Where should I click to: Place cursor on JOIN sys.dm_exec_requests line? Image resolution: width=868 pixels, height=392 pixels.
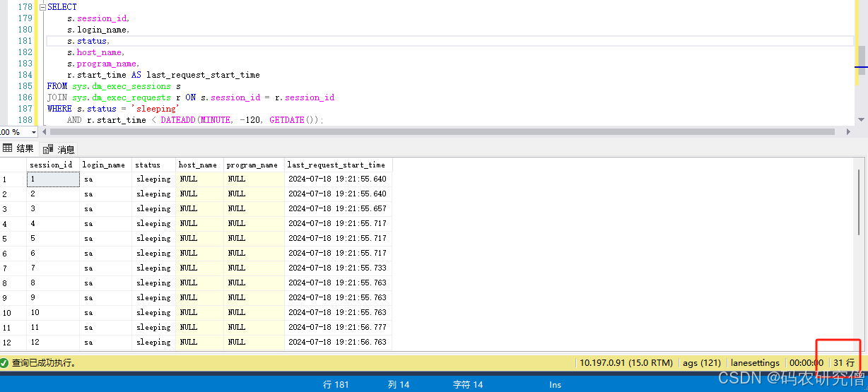(x=191, y=97)
